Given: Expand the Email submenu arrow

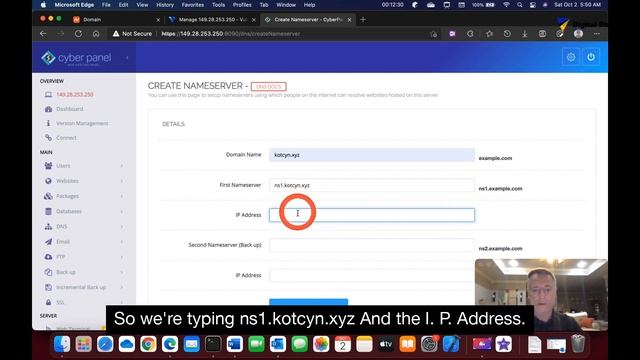Looking at the screenshot, I should tap(122, 242).
